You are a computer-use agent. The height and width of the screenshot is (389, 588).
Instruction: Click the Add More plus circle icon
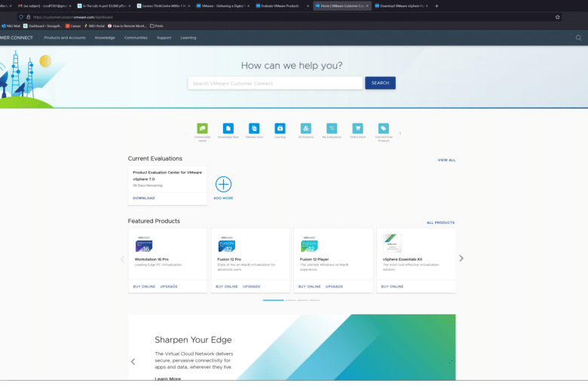(223, 184)
